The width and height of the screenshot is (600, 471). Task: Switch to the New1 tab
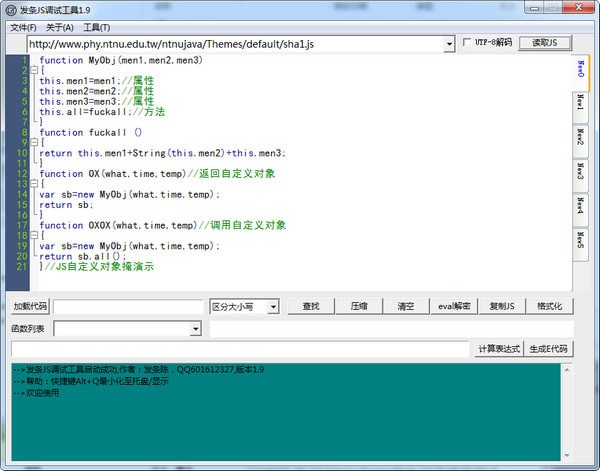(x=580, y=104)
